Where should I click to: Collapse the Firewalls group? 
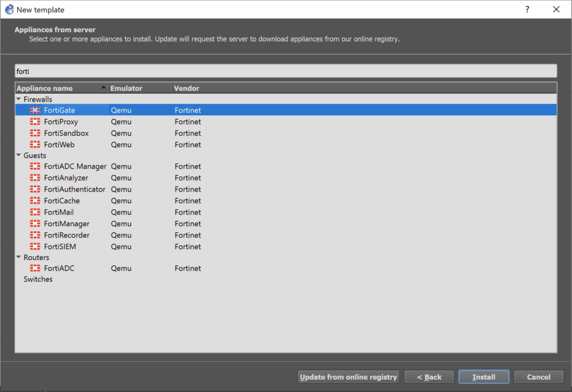(18, 99)
